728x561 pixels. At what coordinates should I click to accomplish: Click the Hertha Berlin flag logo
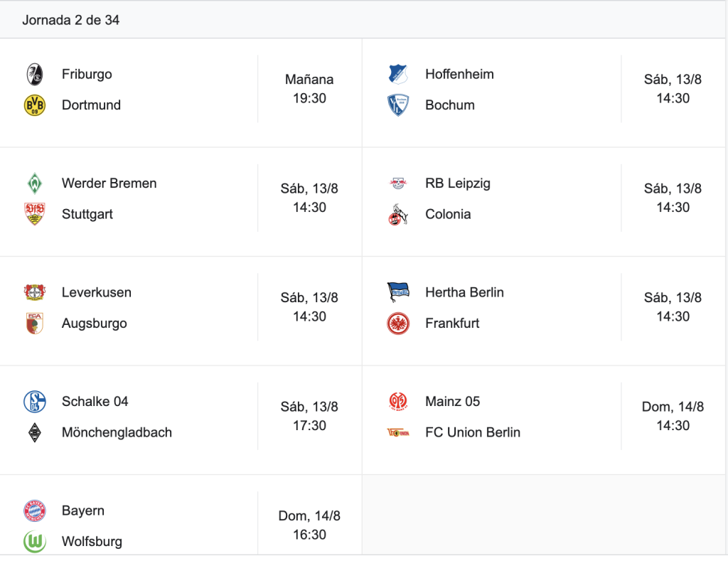398,292
